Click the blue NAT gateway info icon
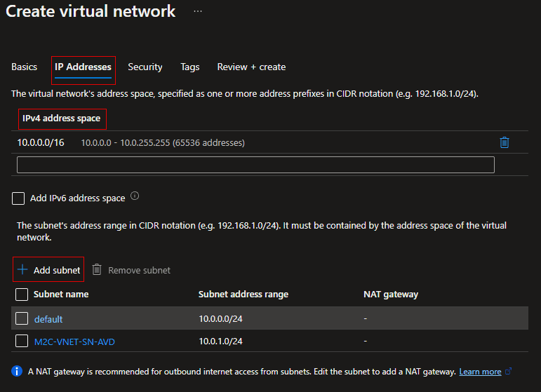Screen dimensions: 541x392 coord(18,372)
